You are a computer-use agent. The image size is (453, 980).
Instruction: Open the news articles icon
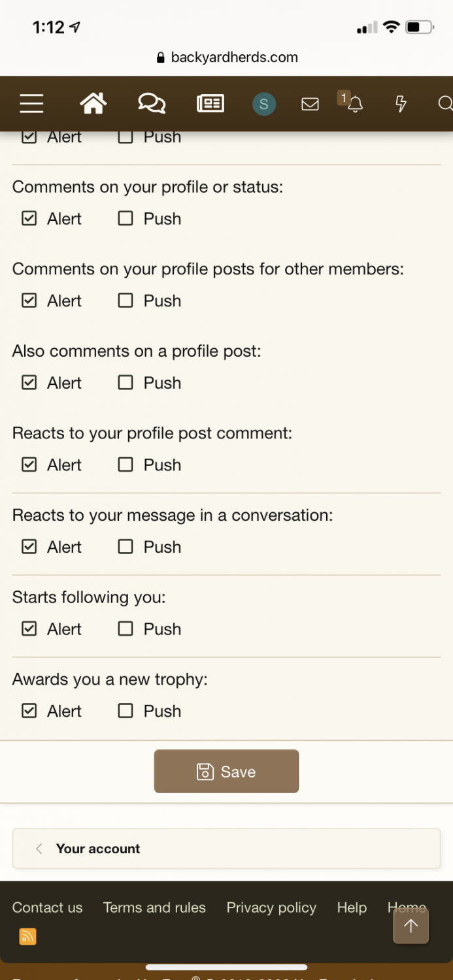click(x=210, y=103)
